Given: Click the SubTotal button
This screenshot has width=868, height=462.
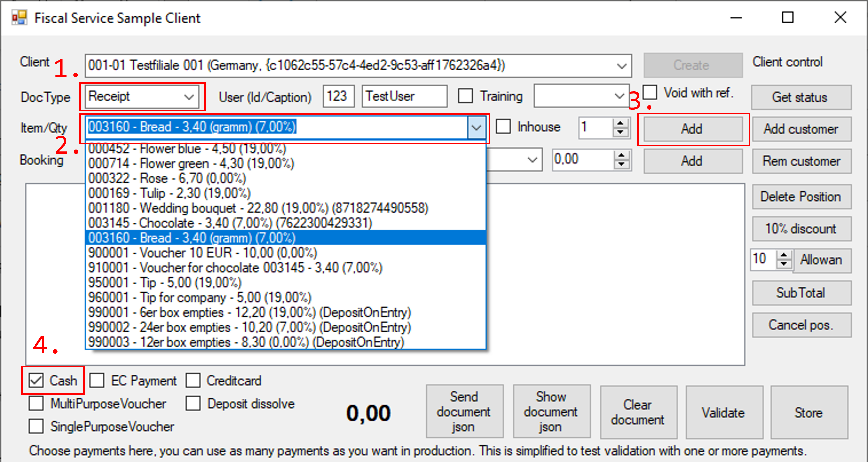Looking at the screenshot, I should point(801,293).
